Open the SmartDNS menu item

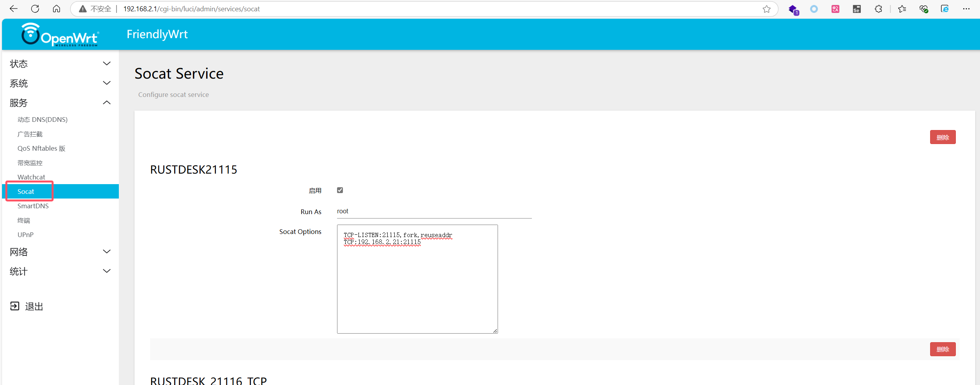point(33,206)
